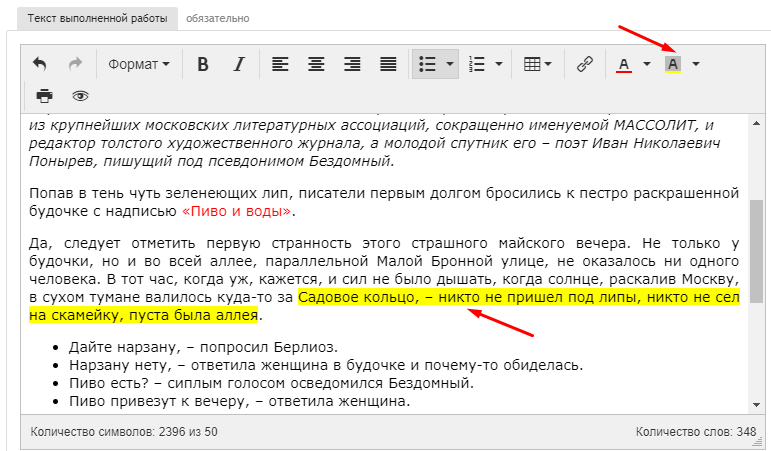771x451 pixels.
Task: Redo the reverted edit
Action: pyautogui.click(x=75, y=64)
